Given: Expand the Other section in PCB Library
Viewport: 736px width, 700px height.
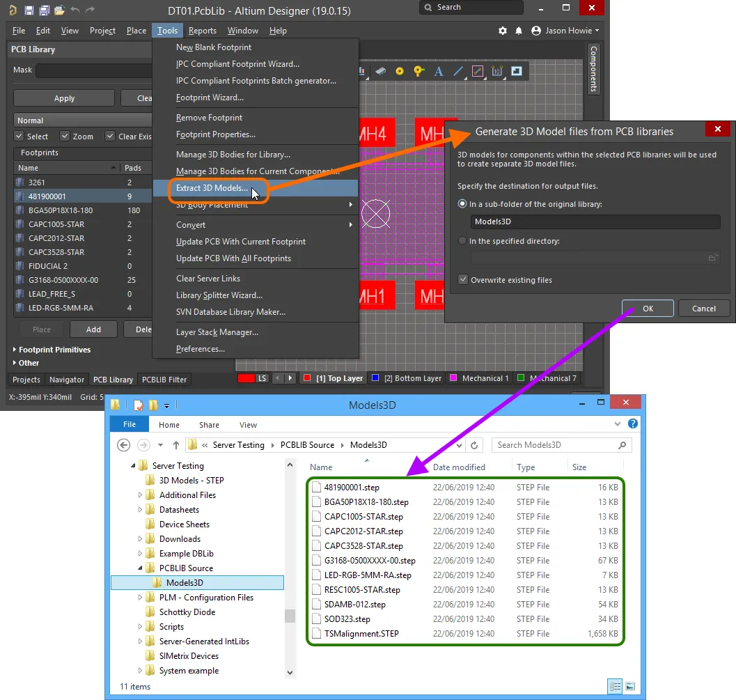Looking at the screenshot, I should (15, 362).
